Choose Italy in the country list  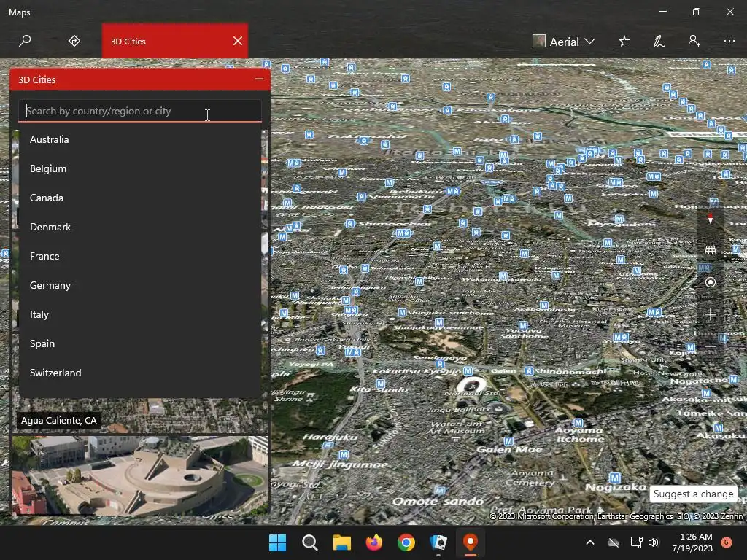(139, 314)
